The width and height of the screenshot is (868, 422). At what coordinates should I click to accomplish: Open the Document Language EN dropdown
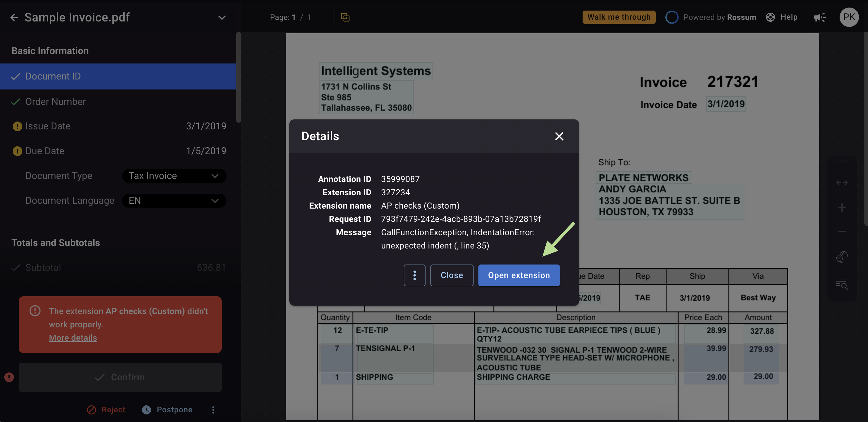174,201
